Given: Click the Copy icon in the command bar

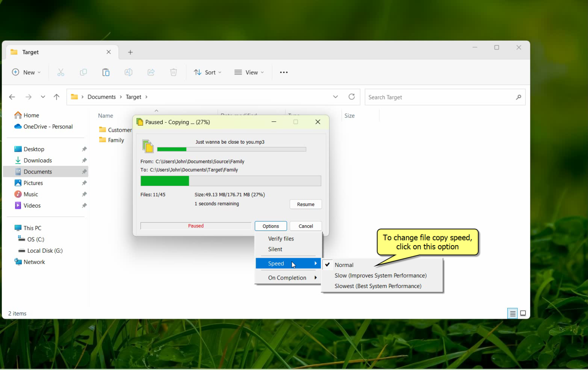Looking at the screenshot, I should 83,72.
